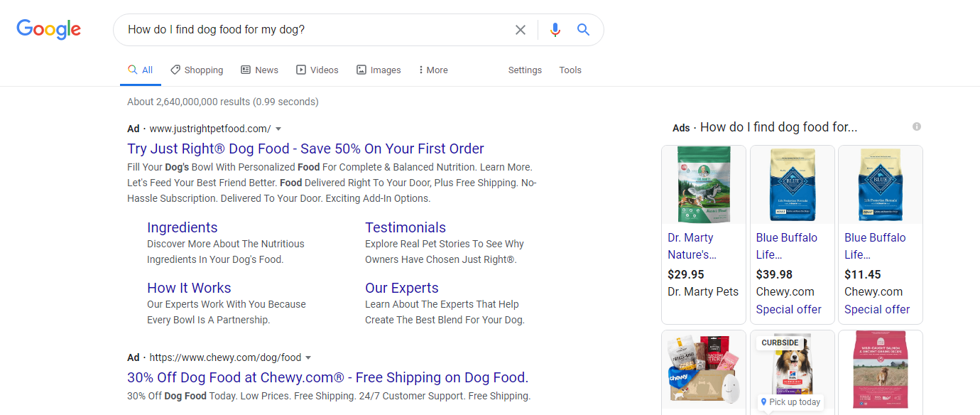
Task: Open 30% Off Dog Food Chewy link
Action: [x=327, y=377]
